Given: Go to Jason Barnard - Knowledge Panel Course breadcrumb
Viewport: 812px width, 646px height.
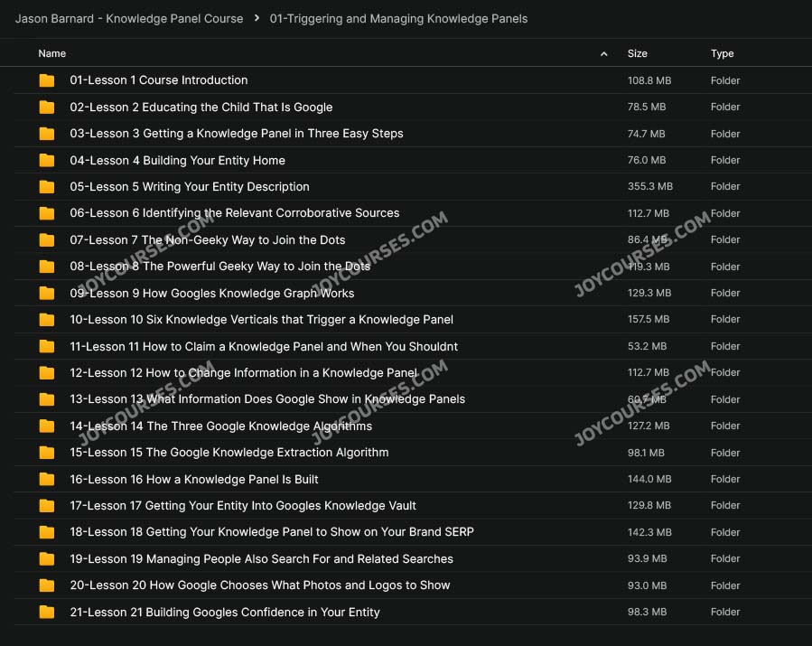Looking at the screenshot, I should tap(129, 19).
